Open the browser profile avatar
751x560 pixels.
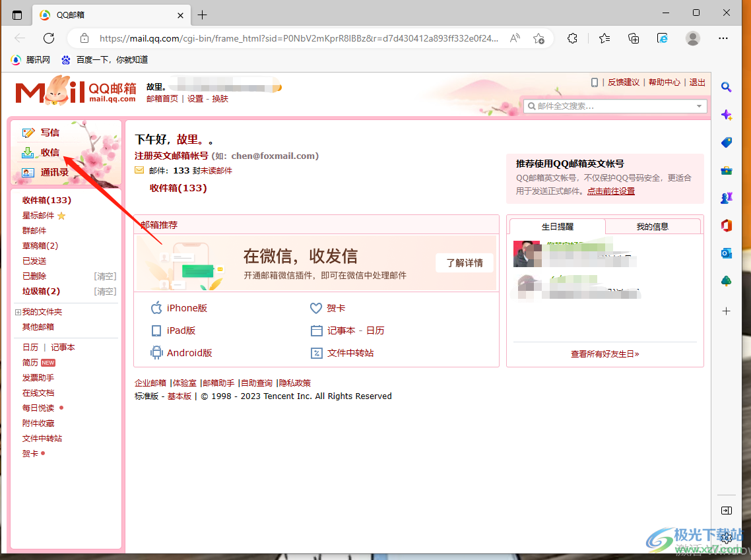[692, 38]
